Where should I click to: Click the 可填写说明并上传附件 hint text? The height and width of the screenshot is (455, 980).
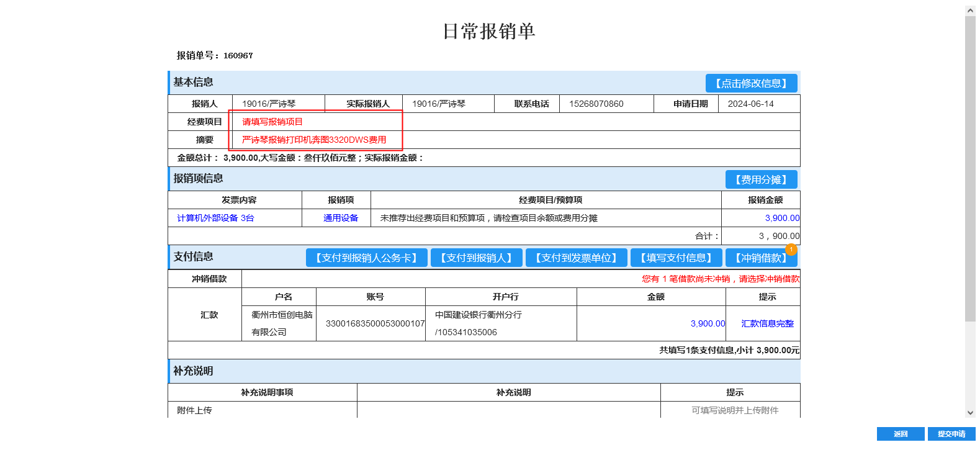click(x=735, y=410)
